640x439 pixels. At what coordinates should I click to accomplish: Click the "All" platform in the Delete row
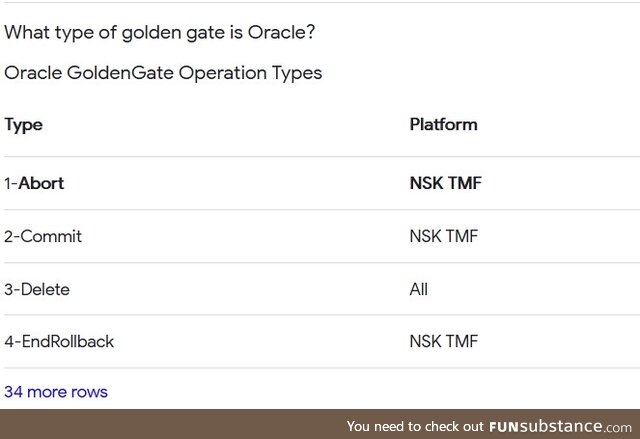(x=418, y=289)
